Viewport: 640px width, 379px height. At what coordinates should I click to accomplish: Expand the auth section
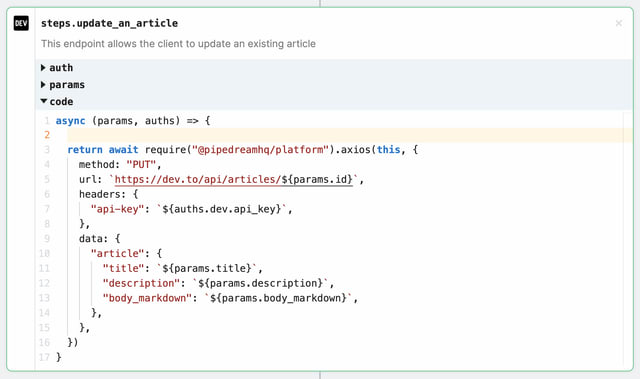pos(57,68)
